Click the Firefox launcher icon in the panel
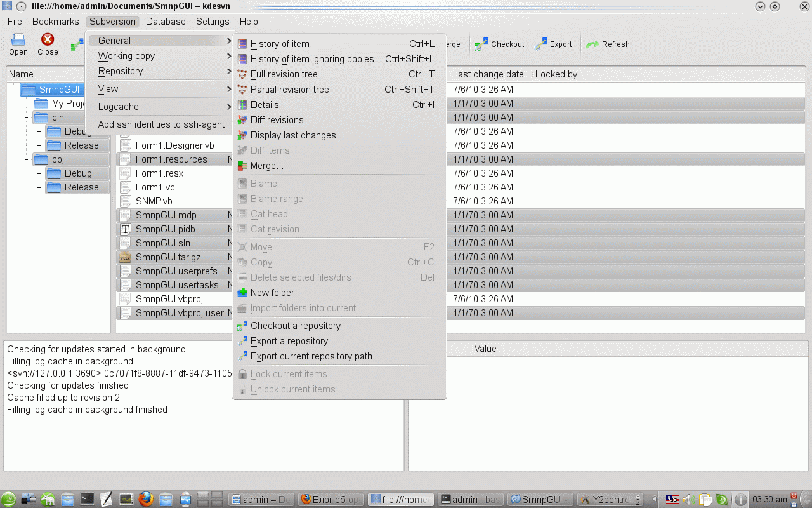 point(146,500)
